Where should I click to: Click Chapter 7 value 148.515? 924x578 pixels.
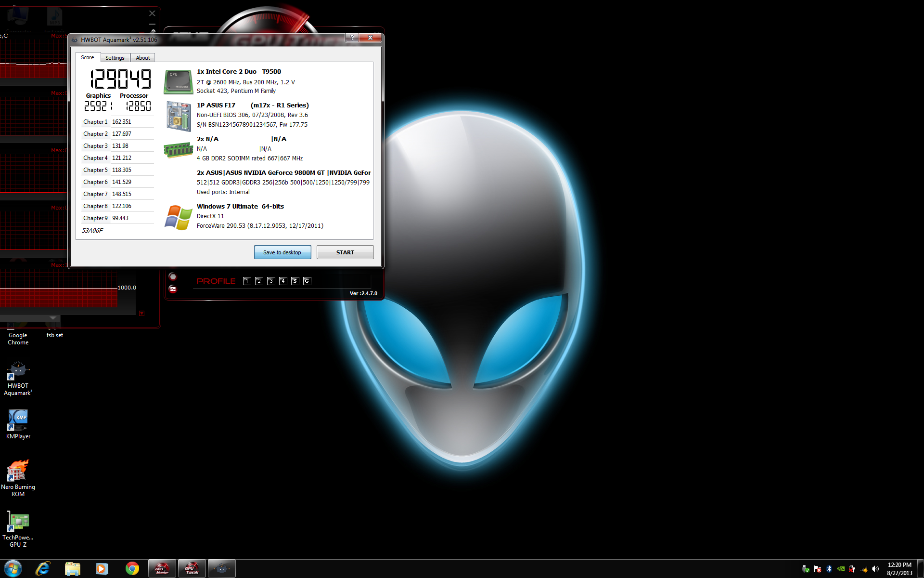click(122, 194)
